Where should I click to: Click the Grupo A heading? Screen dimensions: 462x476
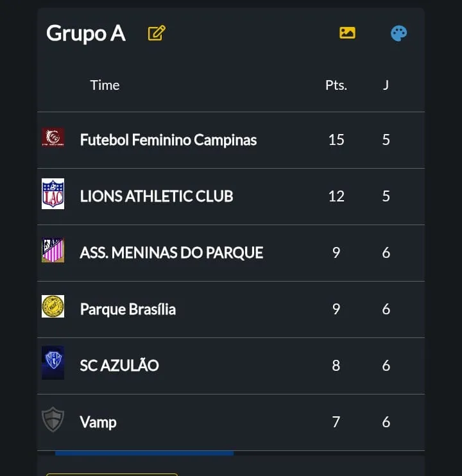click(x=86, y=33)
